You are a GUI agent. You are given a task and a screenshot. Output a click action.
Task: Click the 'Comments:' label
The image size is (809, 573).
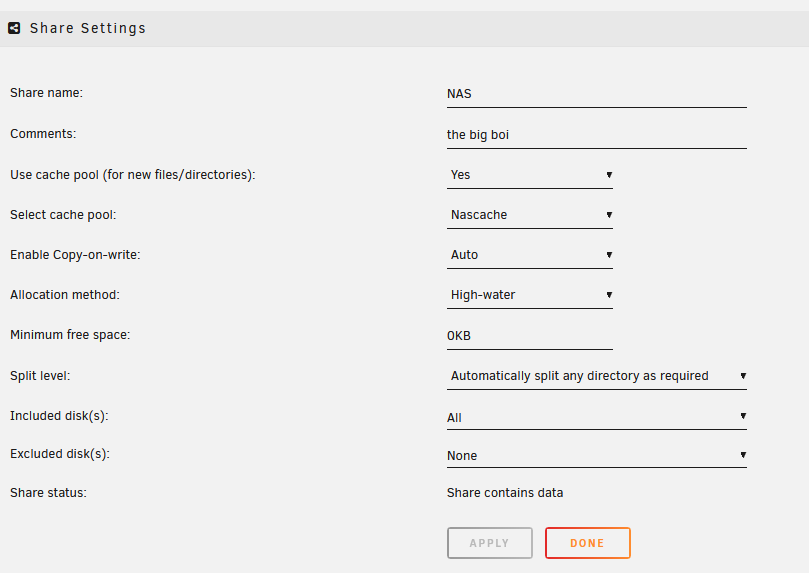(43, 134)
